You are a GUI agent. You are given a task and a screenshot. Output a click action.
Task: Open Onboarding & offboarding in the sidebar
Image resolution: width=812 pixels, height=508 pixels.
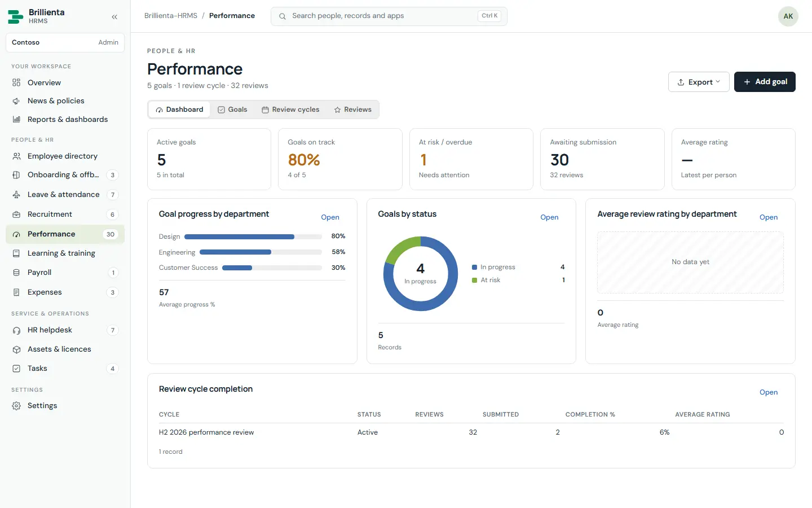65,175
